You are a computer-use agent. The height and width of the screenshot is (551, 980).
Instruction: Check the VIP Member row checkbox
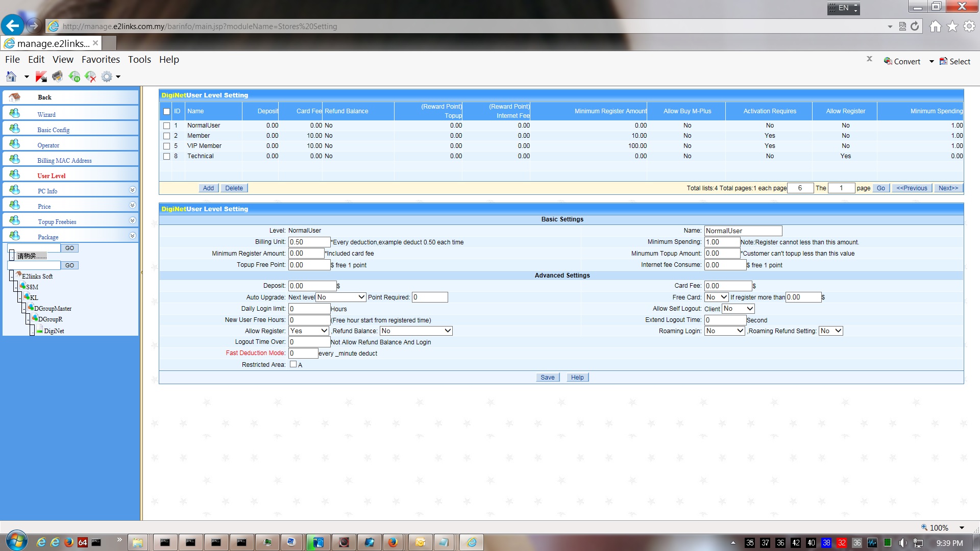pyautogui.click(x=166, y=146)
